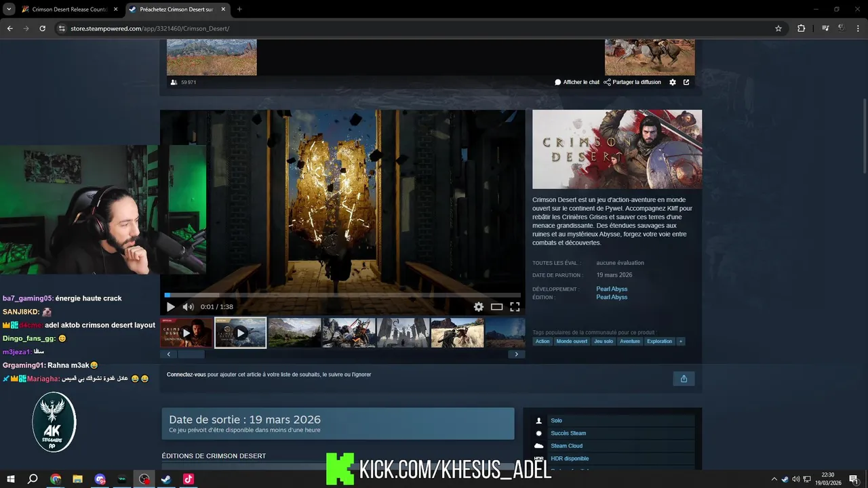Viewport: 868px width, 488px height.
Task: Open the TikTok app in taskbar
Action: (x=189, y=479)
